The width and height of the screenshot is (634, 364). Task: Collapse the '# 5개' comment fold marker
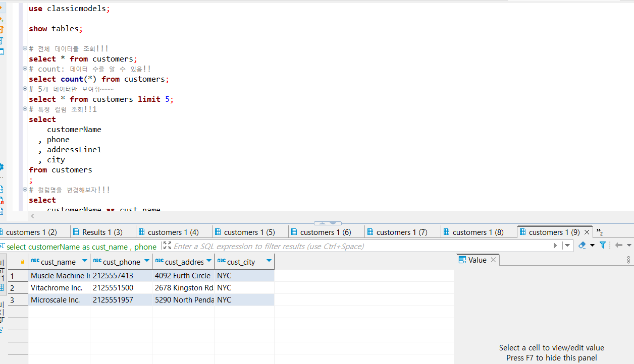point(25,89)
